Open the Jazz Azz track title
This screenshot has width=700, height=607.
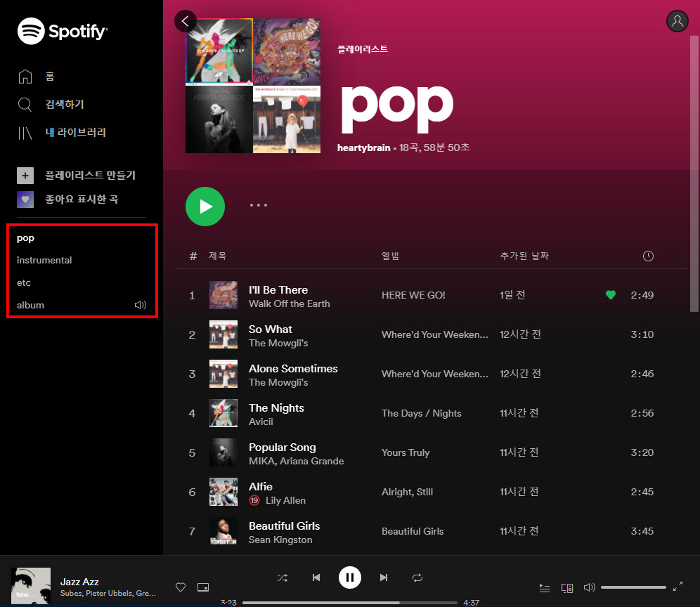coord(79,582)
